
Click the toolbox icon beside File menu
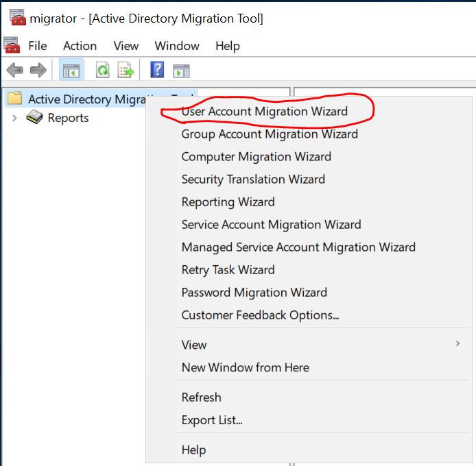coord(12,45)
